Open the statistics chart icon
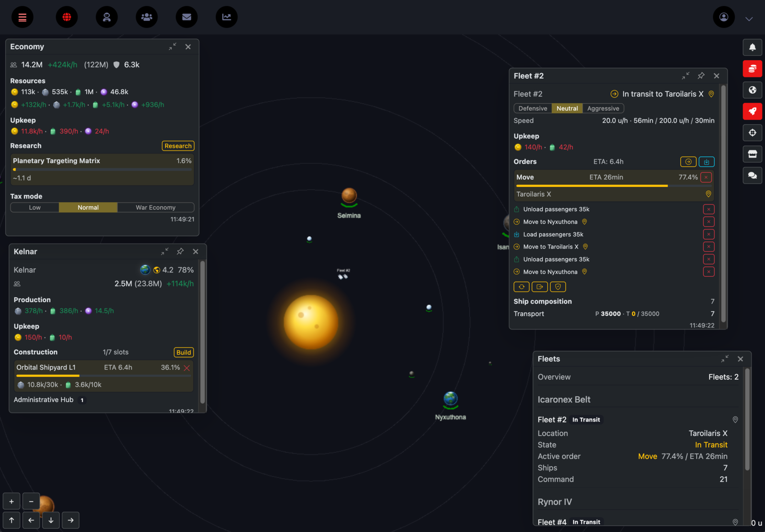This screenshot has height=532, width=765. [227, 17]
